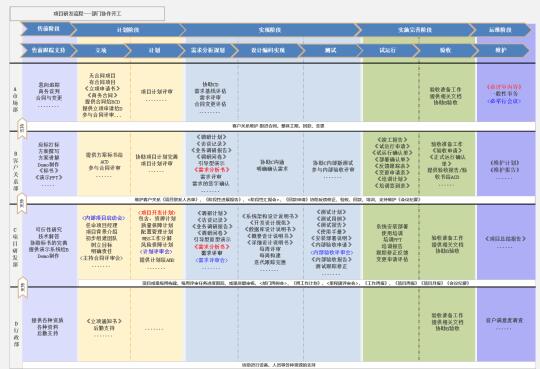Click the 《项目总结报告》 purple cell

tap(505, 238)
